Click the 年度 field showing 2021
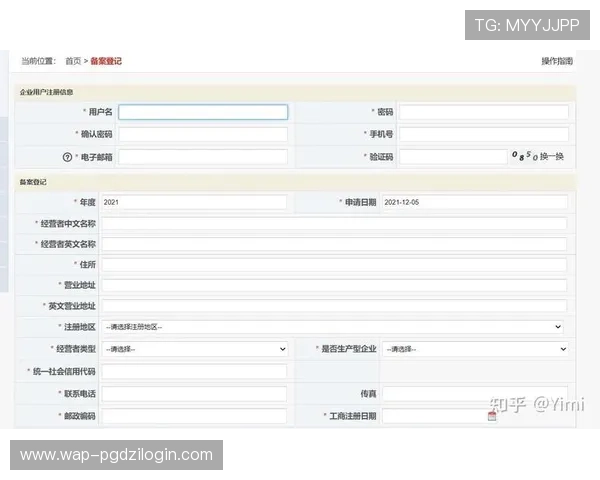Screen dimensions: 600x480 click(x=194, y=202)
